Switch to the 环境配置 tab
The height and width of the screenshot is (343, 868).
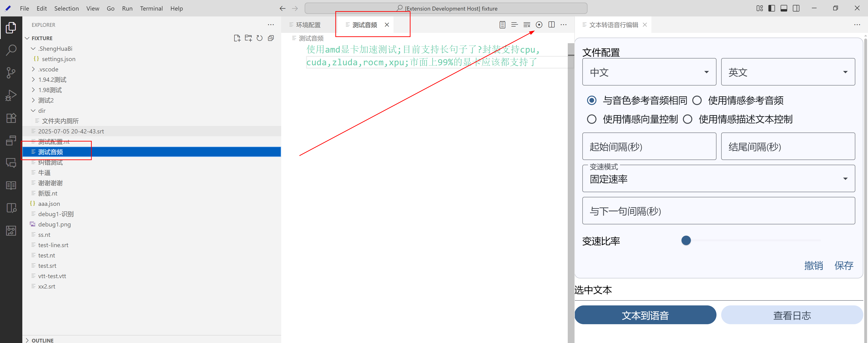tap(308, 25)
